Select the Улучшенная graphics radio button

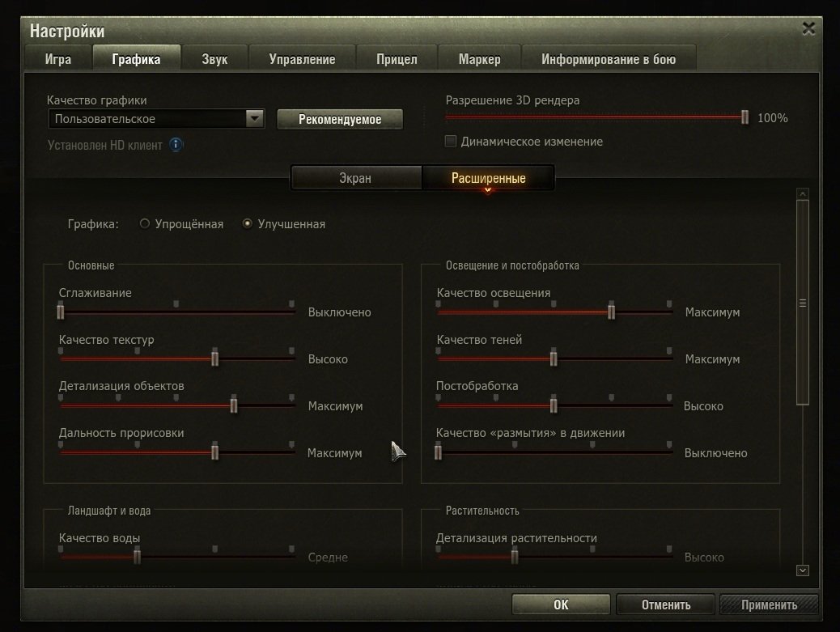tap(247, 223)
